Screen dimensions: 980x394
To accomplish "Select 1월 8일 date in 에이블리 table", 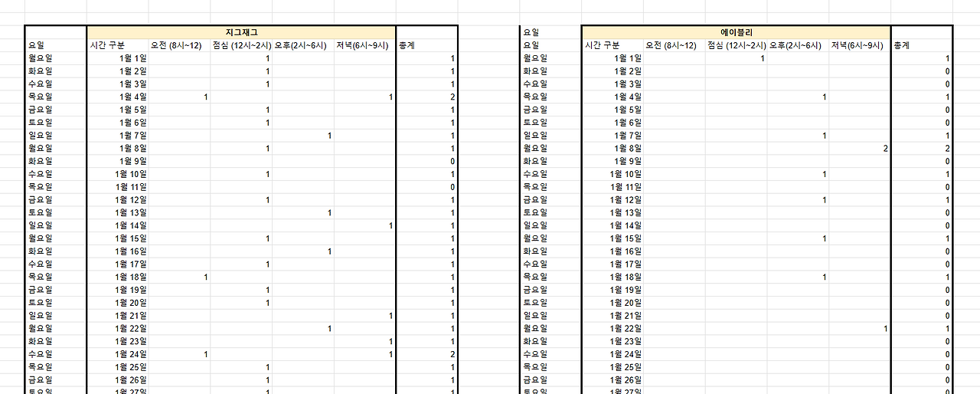I will (629, 148).
